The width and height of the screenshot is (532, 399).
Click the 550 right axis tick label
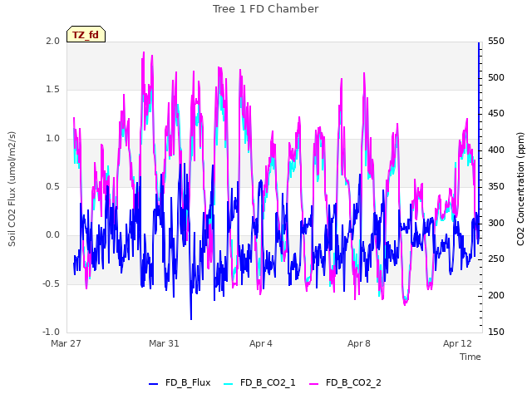click(496, 41)
